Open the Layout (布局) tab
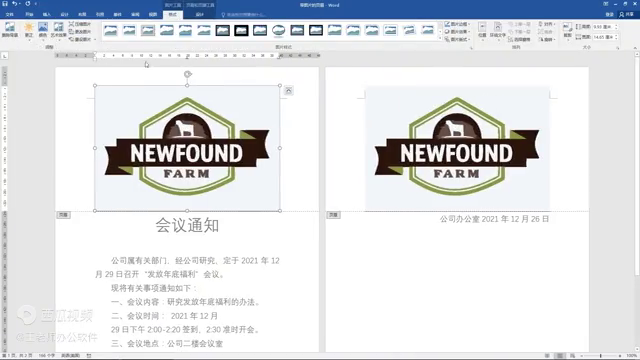This screenshot has width=640, height=360. (x=82, y=15)
